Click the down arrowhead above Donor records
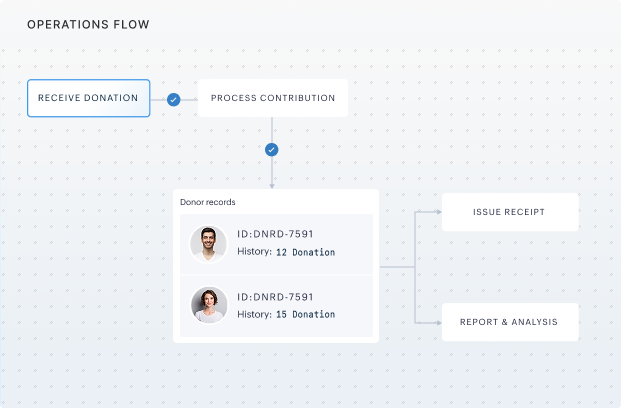This screenshot has width=621, height=408. click(271, 184)
